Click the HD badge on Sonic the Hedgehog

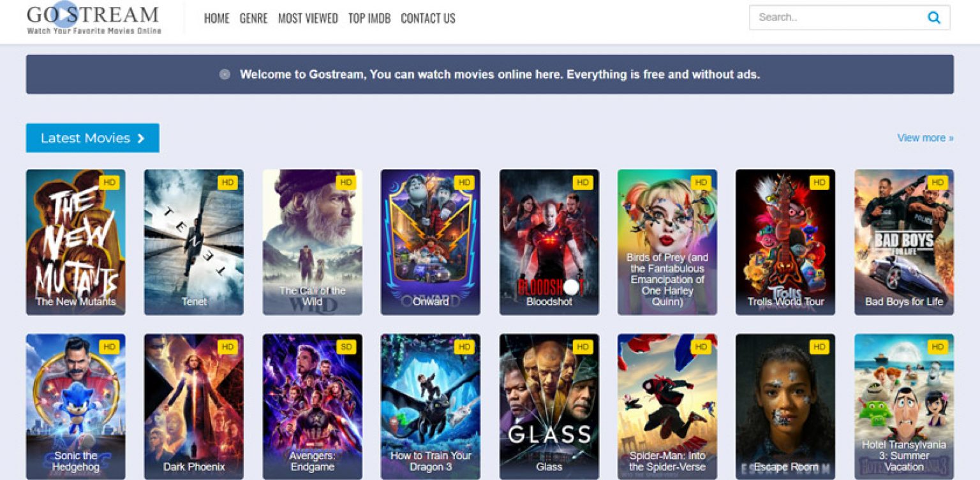tap(109, 347)
